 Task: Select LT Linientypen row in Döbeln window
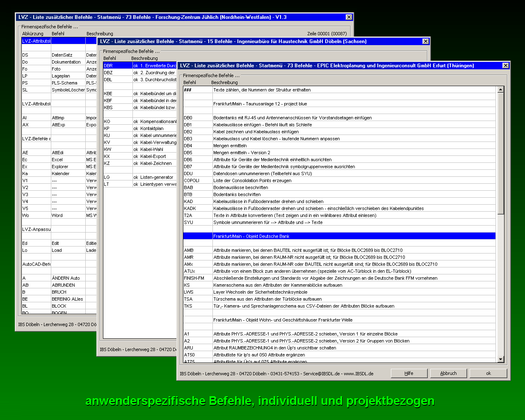[140, 184]
